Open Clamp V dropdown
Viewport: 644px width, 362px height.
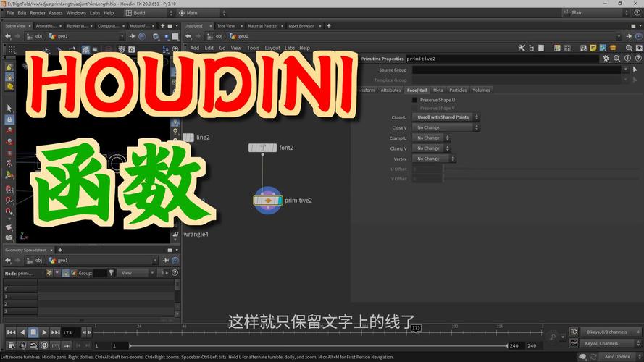tap(432, 148)
